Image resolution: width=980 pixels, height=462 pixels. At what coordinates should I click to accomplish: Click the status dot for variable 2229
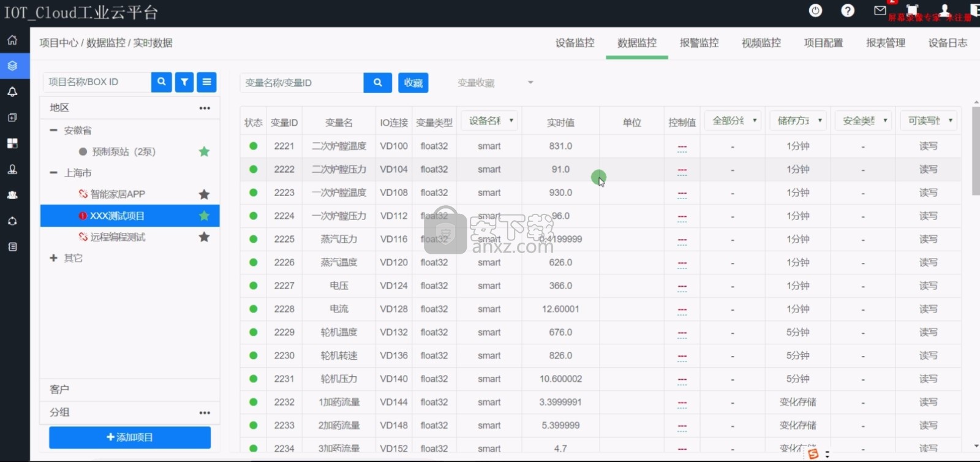coord(254,332)
